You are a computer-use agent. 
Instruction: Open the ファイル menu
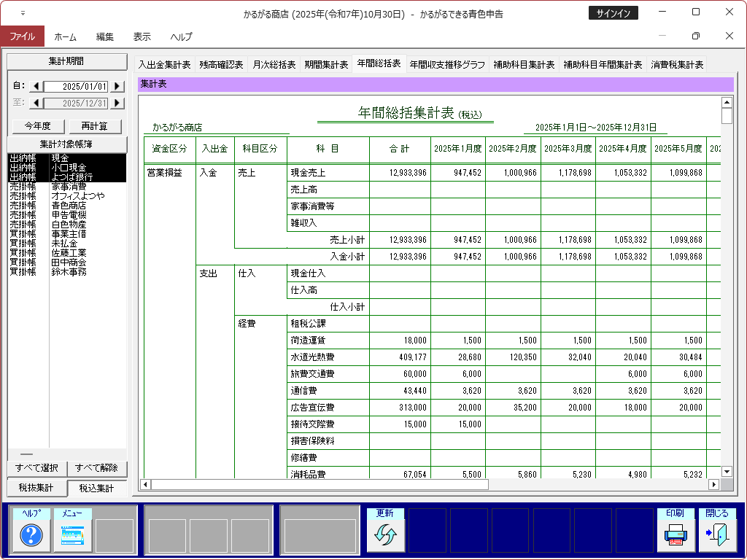pyautogui.click(x=22, y=36)
